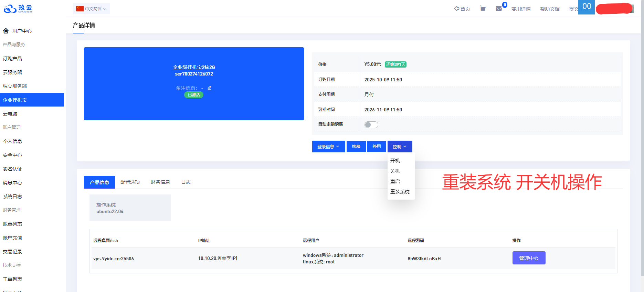Open the shopping cart icon
The image size is (644, 292).
click(483, 9)
